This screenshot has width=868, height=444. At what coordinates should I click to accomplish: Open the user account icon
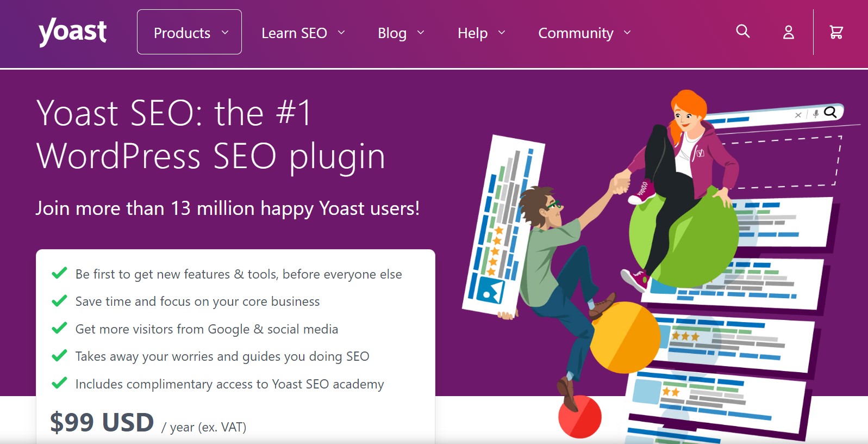[x=789, y=33]
